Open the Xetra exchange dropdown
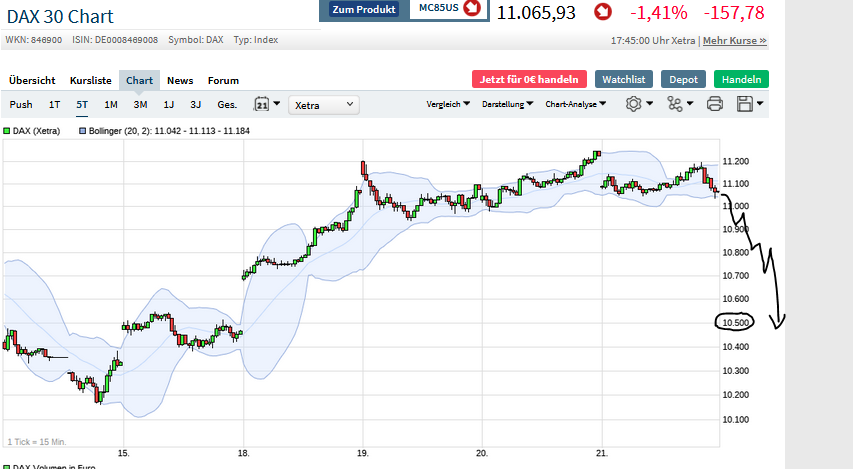Screen dimensions: 853x469 324,104
